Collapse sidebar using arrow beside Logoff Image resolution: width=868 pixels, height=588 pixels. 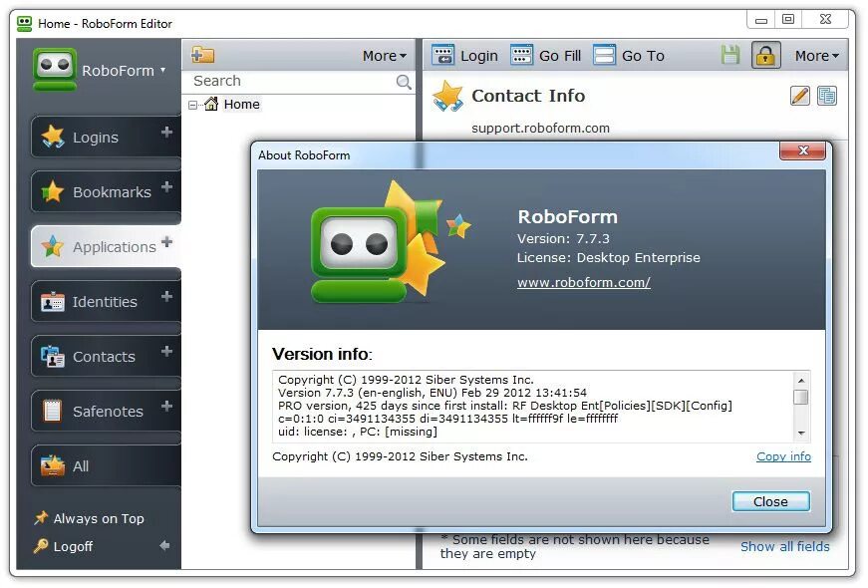click(x=164, y=545)
